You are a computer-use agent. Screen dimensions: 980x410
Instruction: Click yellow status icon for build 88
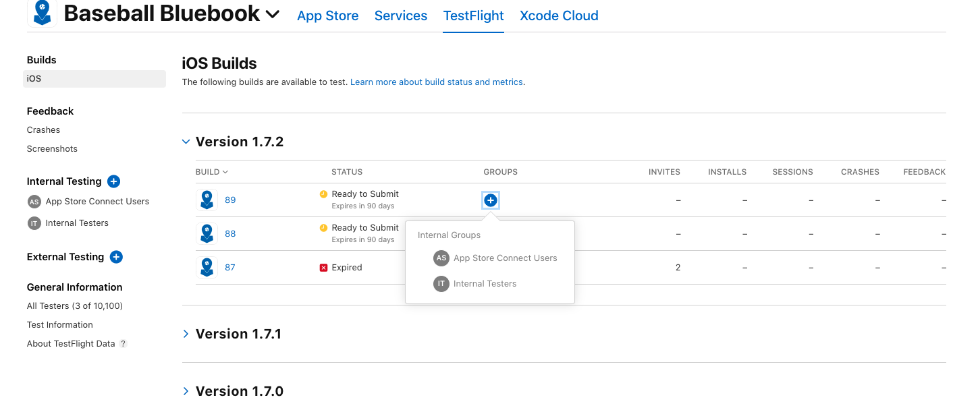[x=323, y=228]
